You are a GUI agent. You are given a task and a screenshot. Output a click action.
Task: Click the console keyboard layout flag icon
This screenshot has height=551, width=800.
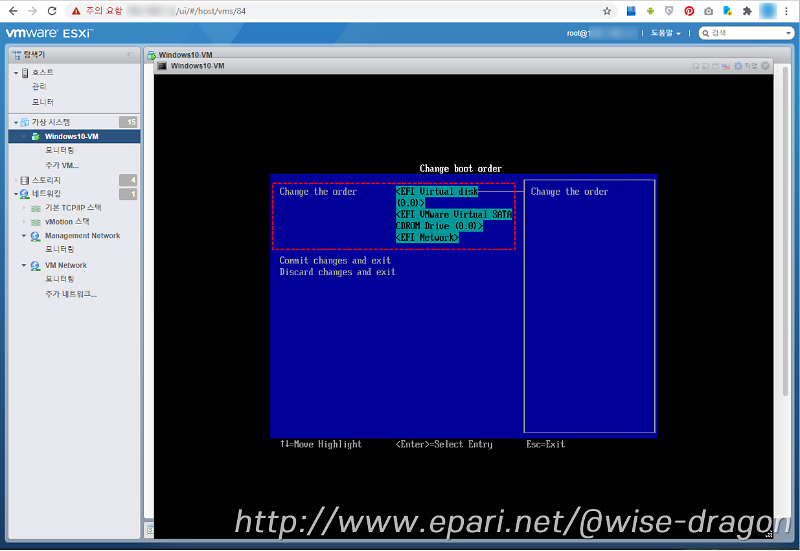pyautogui.click(x=726, y=66)
